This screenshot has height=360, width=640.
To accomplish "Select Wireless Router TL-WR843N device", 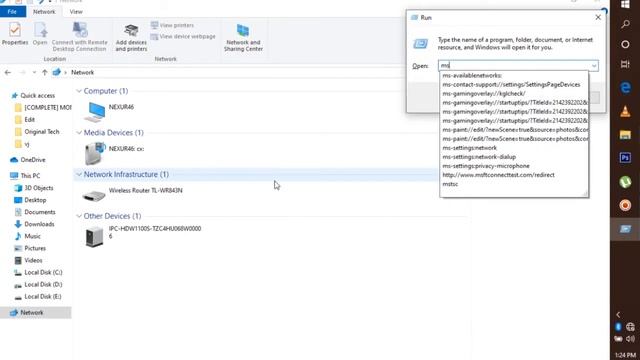I will (132, 195).
